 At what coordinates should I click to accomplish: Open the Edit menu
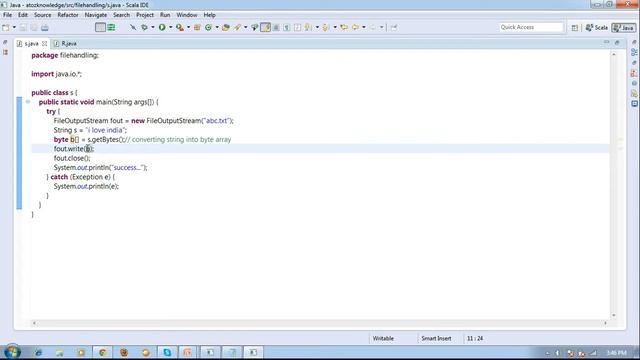[23, 15]
